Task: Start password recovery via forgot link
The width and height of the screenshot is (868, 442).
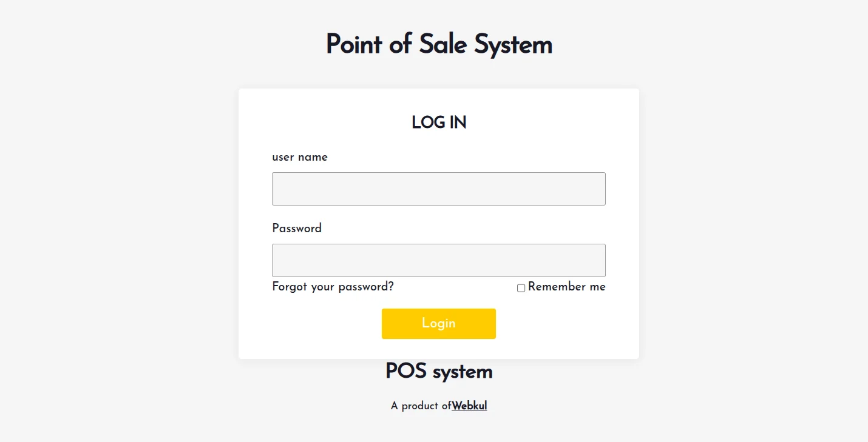Action: pyautogui.click(x=333, y=287)
